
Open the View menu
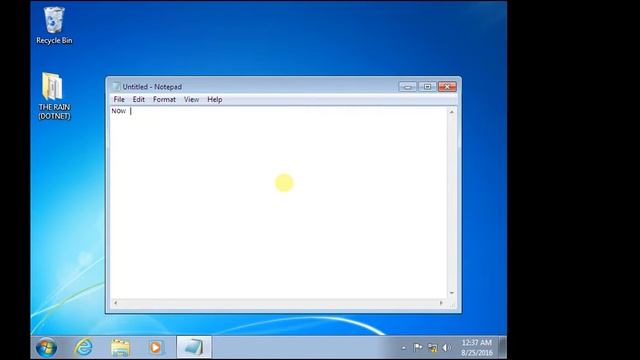click(x=191, y=100)
